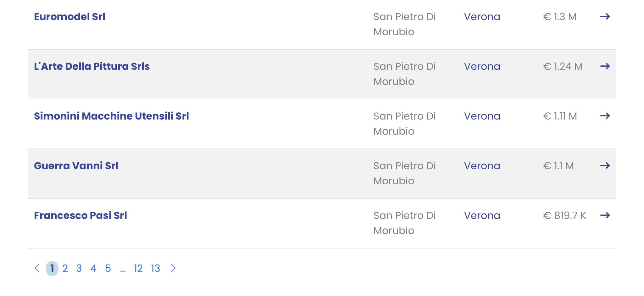
Task: Jump to page 5 in pagination
Action: click(108, 268)
